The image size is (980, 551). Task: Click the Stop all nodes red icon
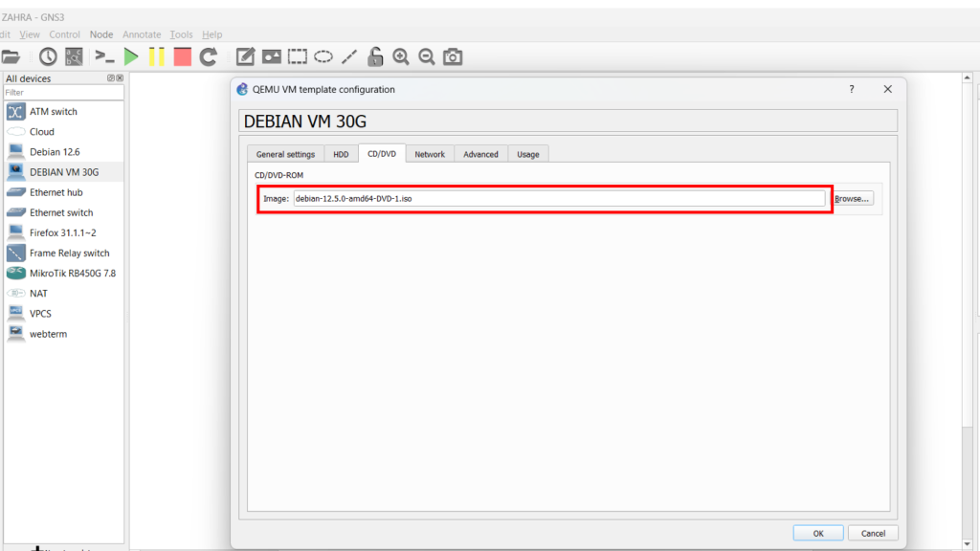tap(183, 57)
